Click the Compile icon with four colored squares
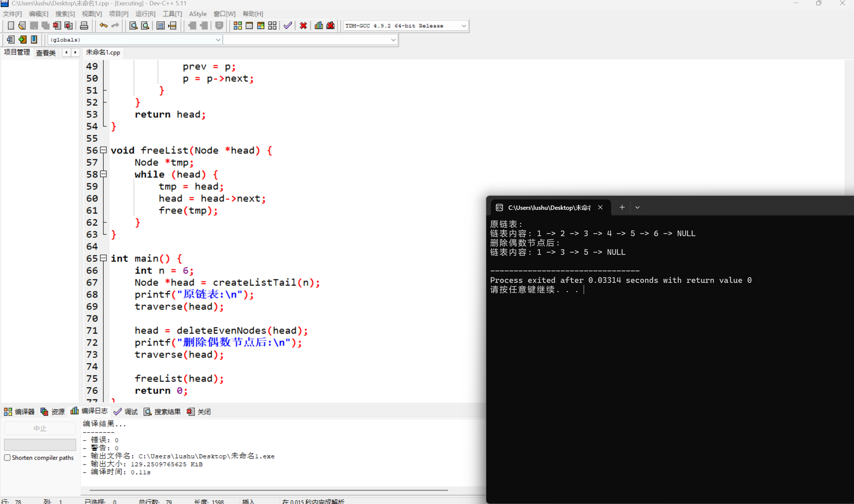Screen dimensions: 854x504 click(238, 26)
